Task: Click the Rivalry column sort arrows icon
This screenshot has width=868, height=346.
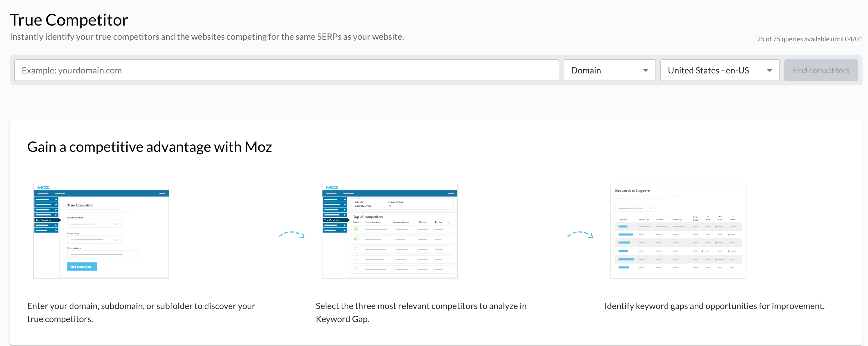Action: click(448, 222)
